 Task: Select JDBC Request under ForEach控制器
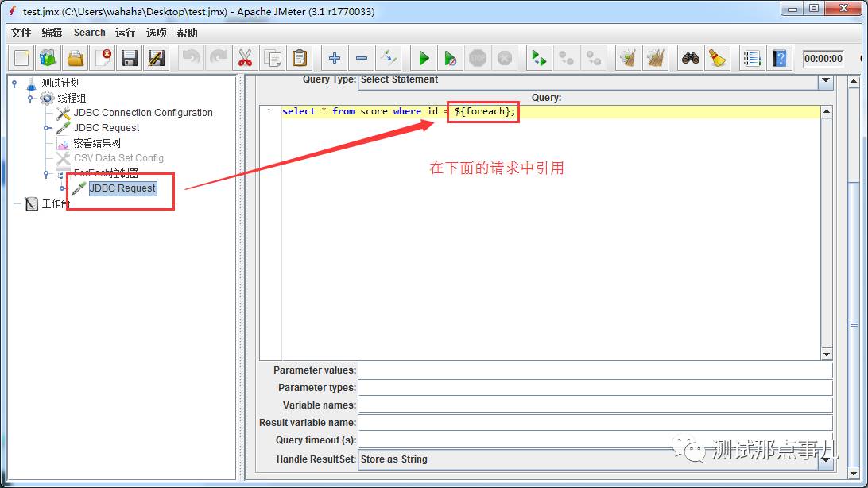tap(122, 188)
